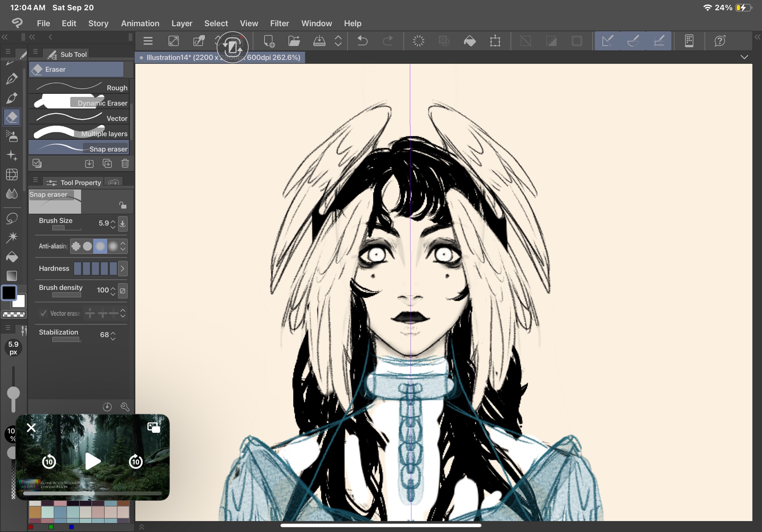The width and height of the screenshot is (762, 532).
Task: Select the Gradient tool
Action: tap(12, 276)
